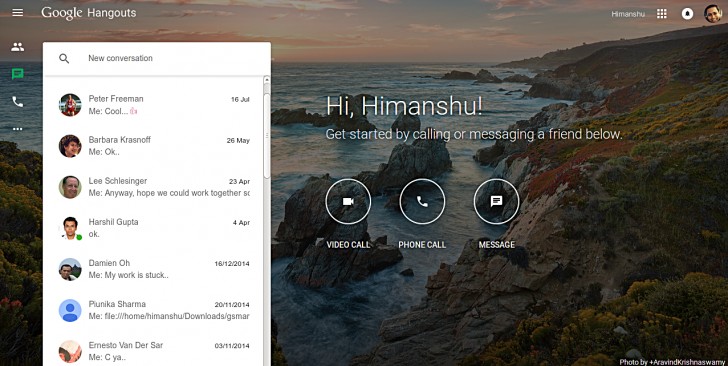Open the Plunika Sharma conversation

153,310
